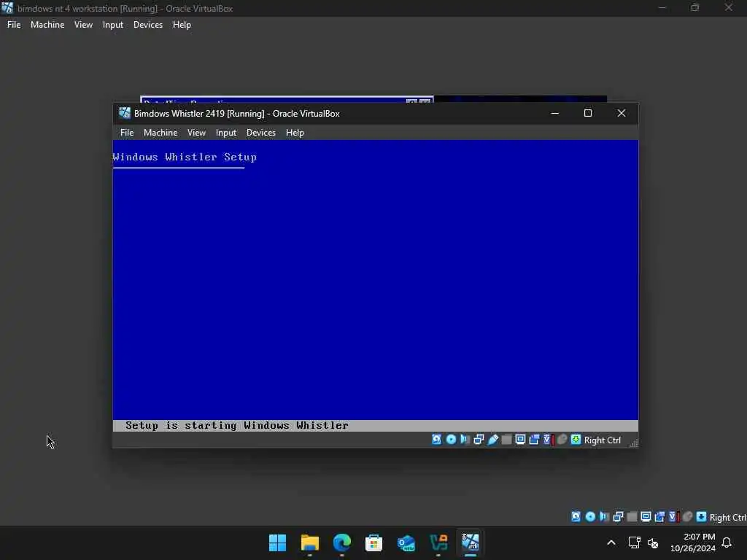Show hidden system tray icons
Image resolution: width=747 pixels, height=560 pixels.
point(611,542)
